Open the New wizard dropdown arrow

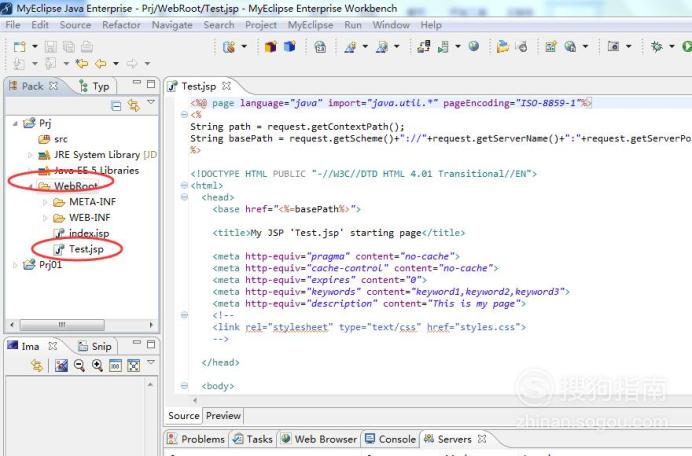coord(35,46)
